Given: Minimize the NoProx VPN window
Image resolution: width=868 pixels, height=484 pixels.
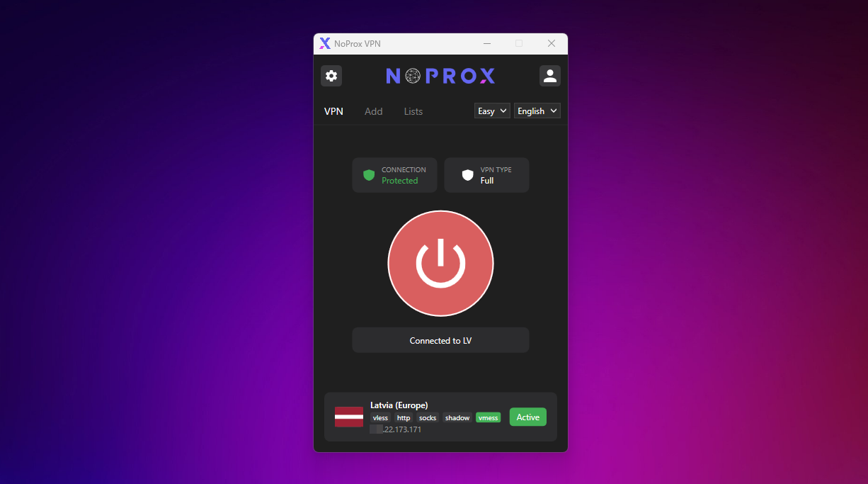Looking at the screenshot, I should (x=487, y=43).
